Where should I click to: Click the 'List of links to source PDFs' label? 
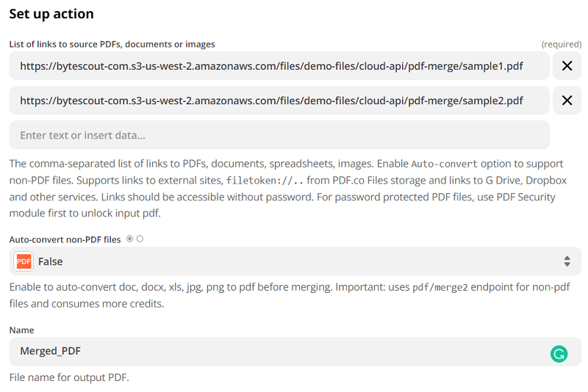(112, 45)
